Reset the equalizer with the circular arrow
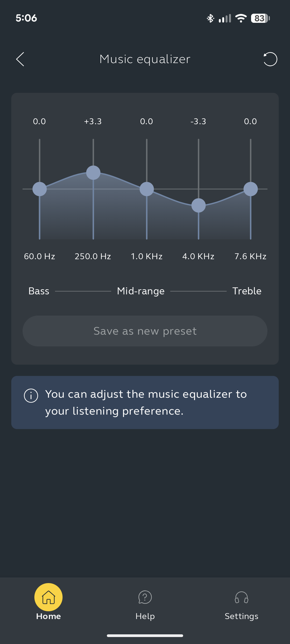The image size is (290, 644). [270, 59]
